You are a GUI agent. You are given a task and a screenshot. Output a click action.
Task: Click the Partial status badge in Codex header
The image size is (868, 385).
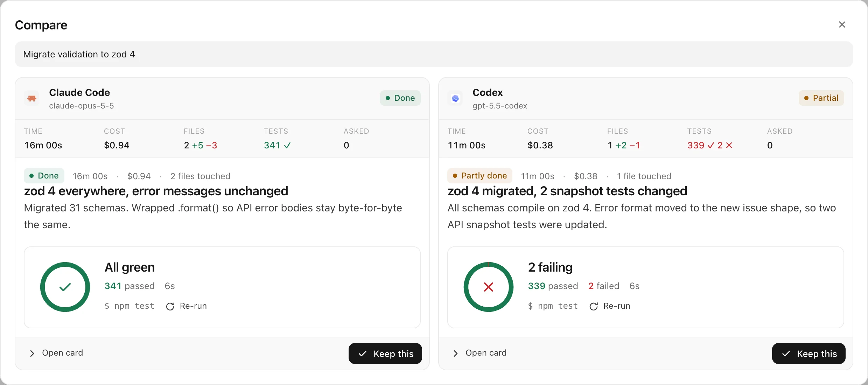point(821,98)
